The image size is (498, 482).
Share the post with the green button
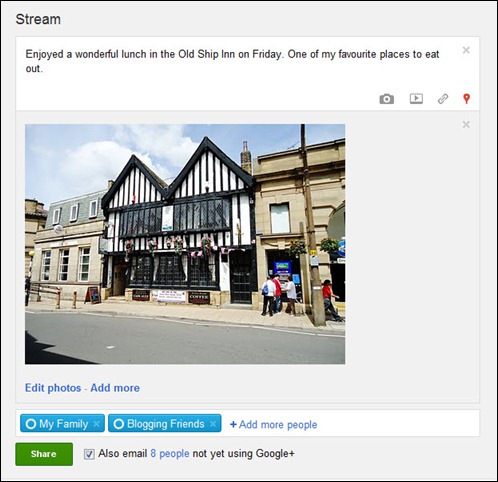44,454
